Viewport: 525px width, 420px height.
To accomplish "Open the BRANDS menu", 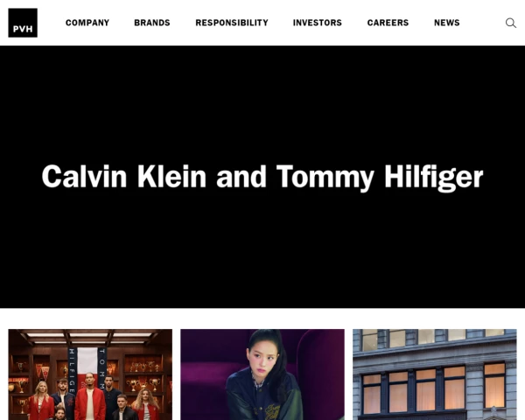I will [152, 23].
